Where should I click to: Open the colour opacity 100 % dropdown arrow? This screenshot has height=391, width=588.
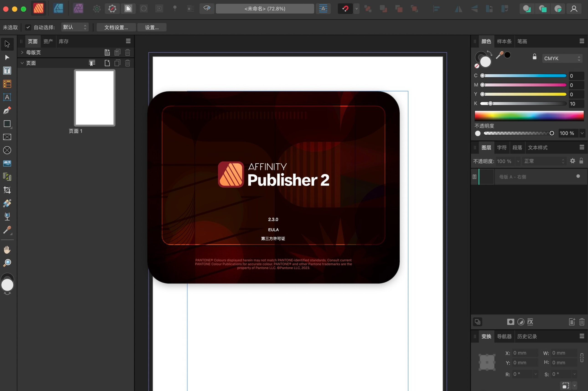pos(582,133)
